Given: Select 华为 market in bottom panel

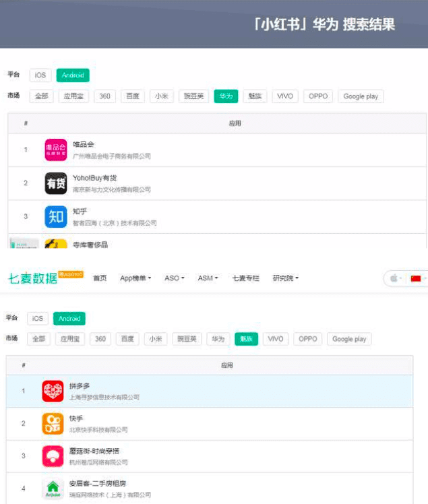Looking at the screenshot, I should point(218,339).
